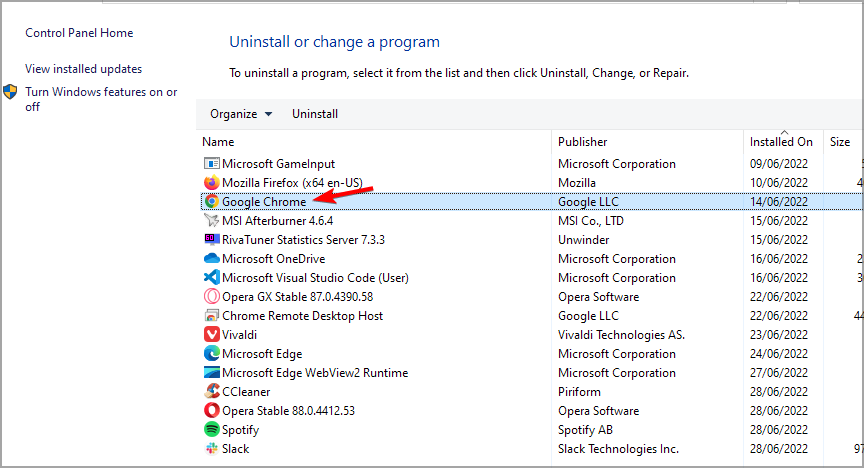Click the Unwinder publisher cell

pyautogui.click(x=584, y=240)
